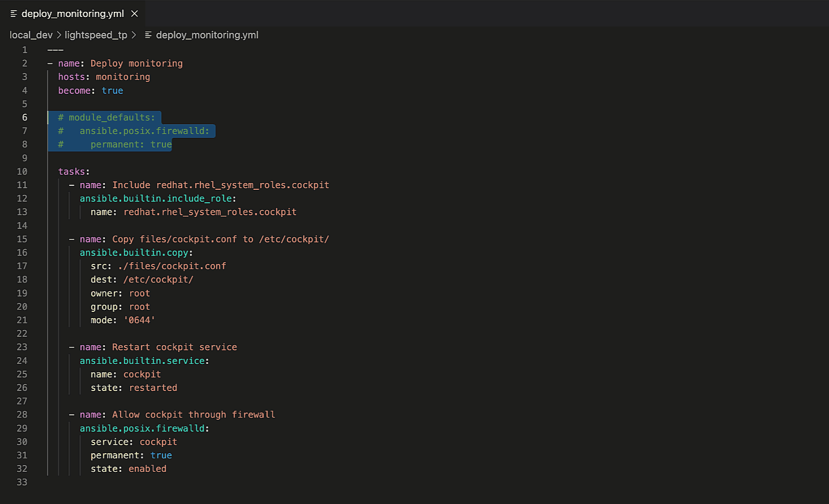Select the deploy_monitoring.yml tab title

pyautogui.click(x=72, y=14)
